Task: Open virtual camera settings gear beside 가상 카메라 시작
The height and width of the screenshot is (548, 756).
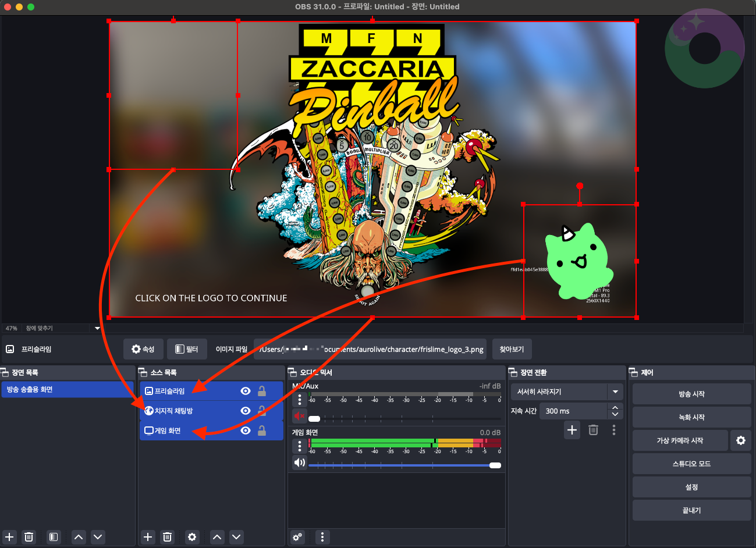Action: (740, 440)
